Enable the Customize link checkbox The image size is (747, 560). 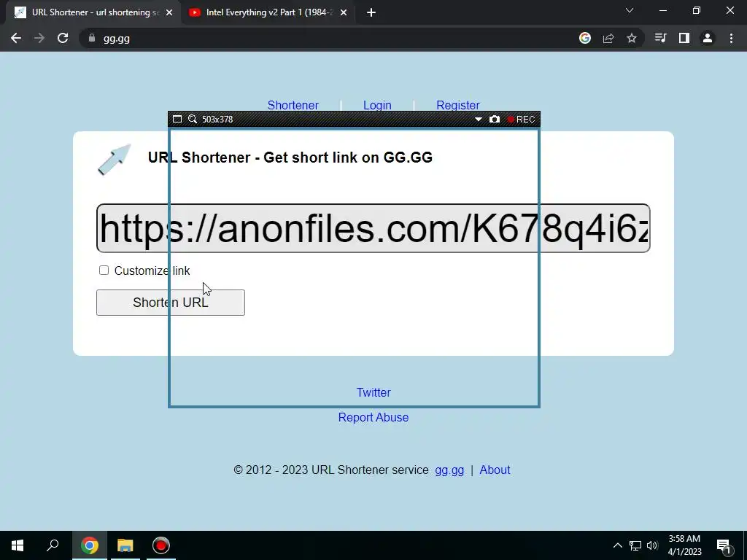[104, 271]
